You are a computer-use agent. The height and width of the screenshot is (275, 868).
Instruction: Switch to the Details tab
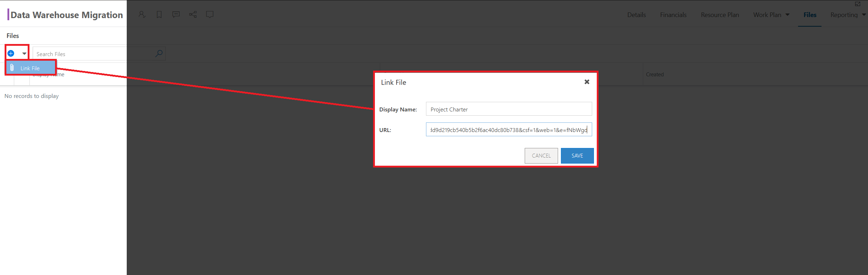tap(637, 15)
